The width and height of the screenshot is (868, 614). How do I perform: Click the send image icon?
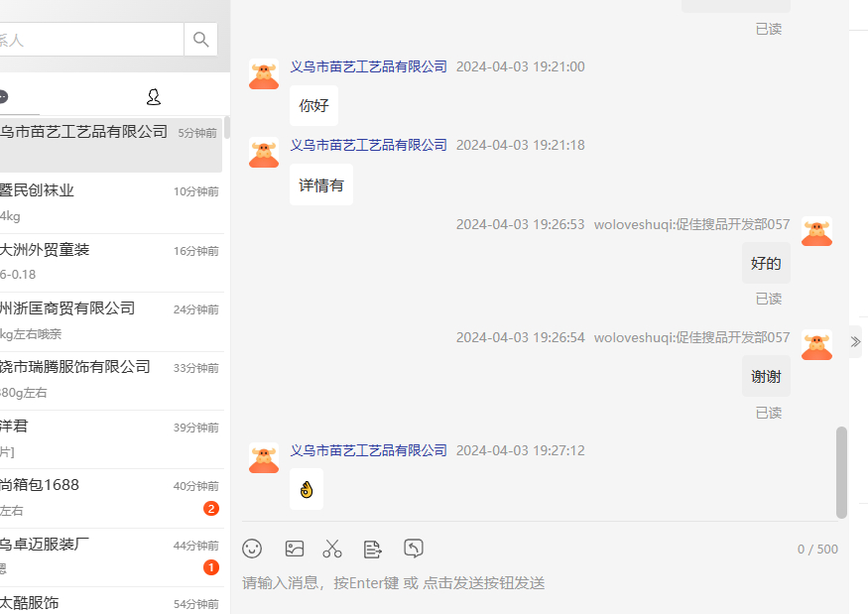295,549
